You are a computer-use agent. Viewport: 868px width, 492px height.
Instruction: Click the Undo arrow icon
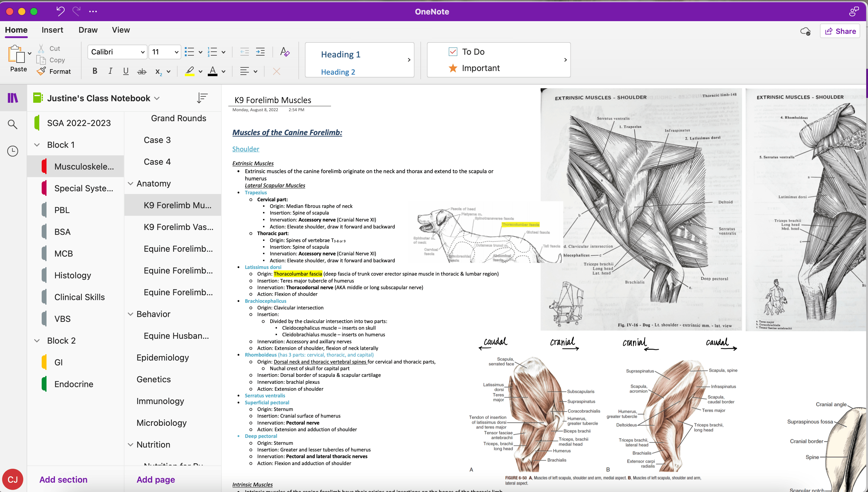pyautogui.click(x=60, y=11)
